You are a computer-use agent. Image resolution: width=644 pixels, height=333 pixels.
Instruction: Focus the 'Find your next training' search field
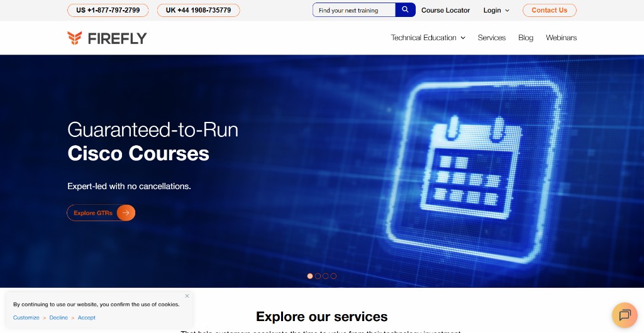pos(354,10)
